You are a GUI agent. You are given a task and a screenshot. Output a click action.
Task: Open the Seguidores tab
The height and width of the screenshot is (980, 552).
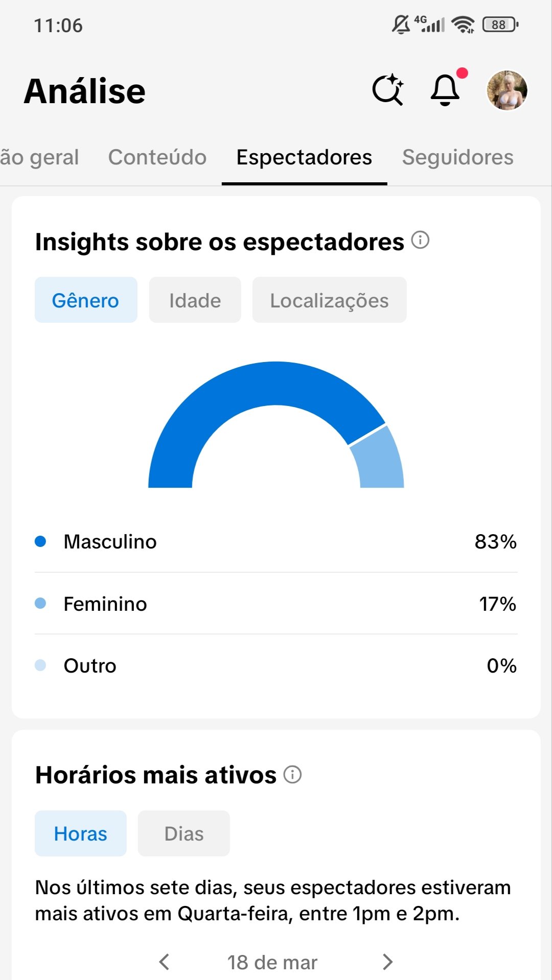457,157
